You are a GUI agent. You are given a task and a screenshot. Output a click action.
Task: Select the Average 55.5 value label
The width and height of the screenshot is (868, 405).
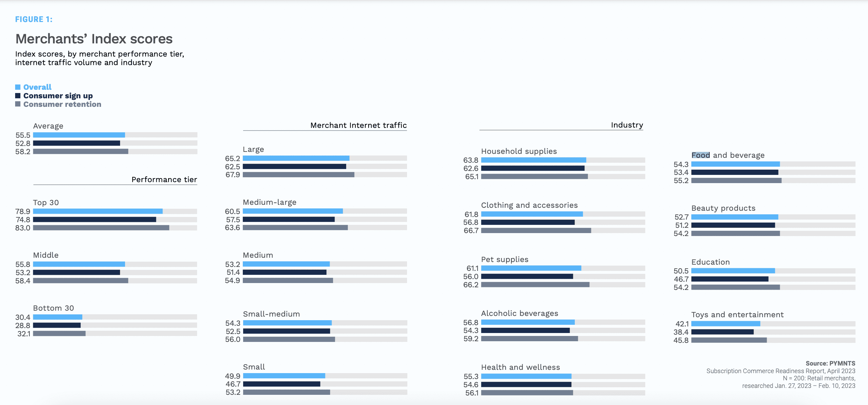click(x=23, y=135)
